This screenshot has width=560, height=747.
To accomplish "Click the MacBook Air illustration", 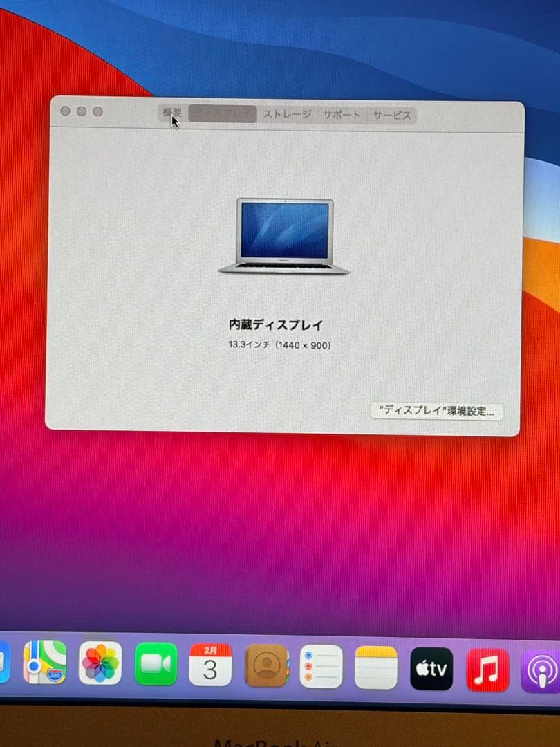I will [283, 235].
